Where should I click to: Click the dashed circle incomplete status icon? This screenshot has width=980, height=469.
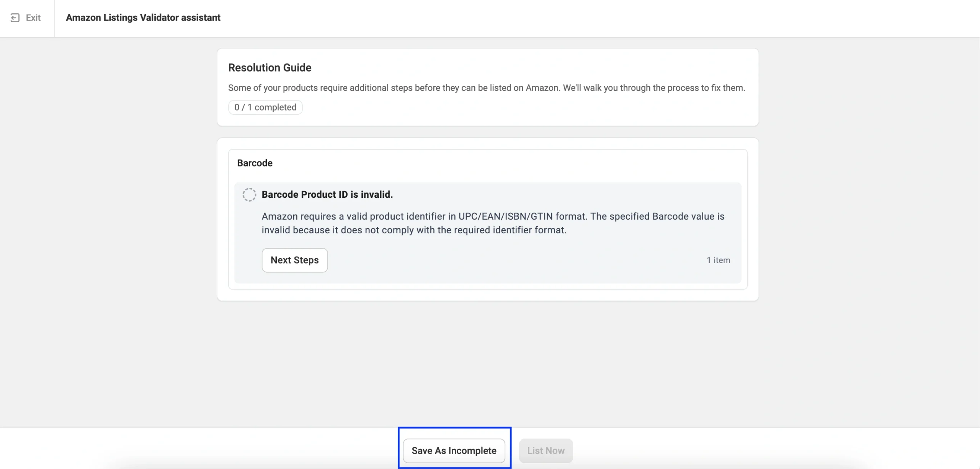[249, 195]
